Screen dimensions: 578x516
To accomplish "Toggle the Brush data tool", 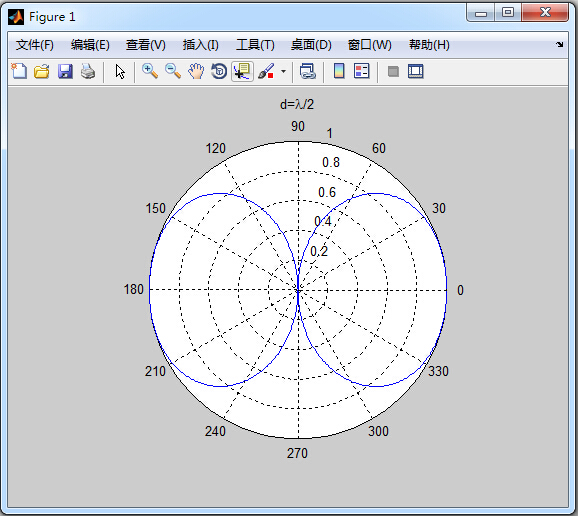I will point(266,71).
